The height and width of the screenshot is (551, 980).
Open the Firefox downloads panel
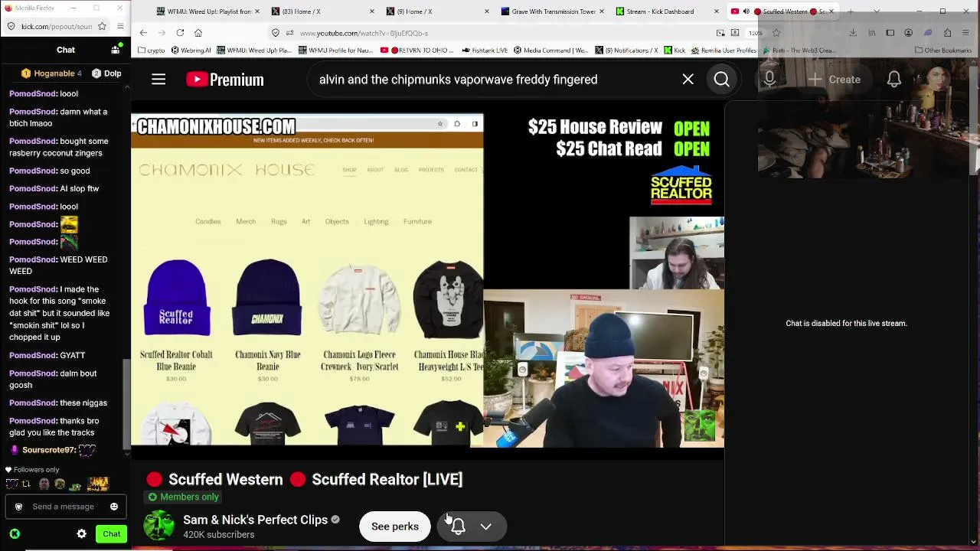853,33
